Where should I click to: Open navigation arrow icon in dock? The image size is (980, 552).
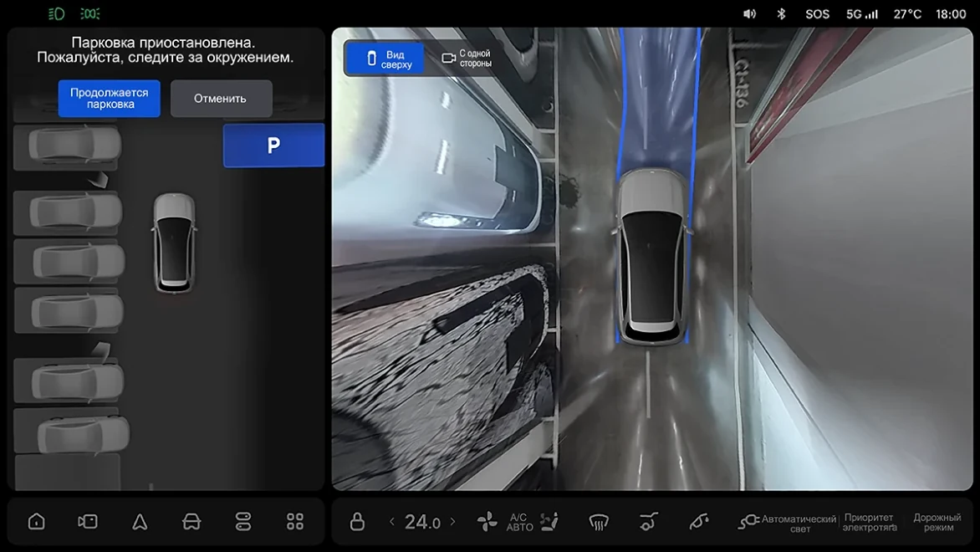(x=140, y=521)
